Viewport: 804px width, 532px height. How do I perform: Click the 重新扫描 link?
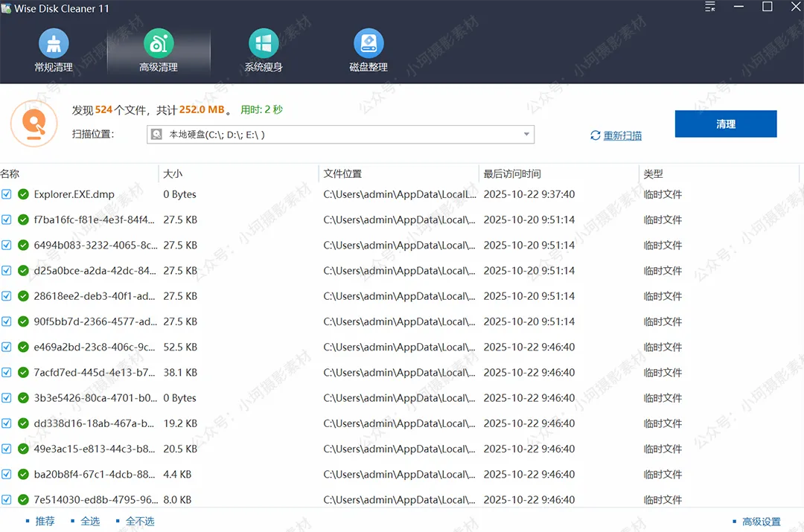click(622, 135)
